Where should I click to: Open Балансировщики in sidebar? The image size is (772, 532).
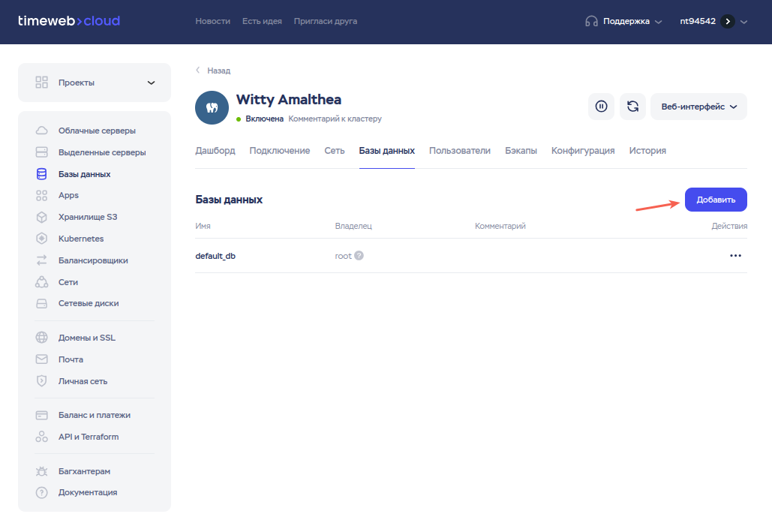pyautogui.click(x=93, y=260)
